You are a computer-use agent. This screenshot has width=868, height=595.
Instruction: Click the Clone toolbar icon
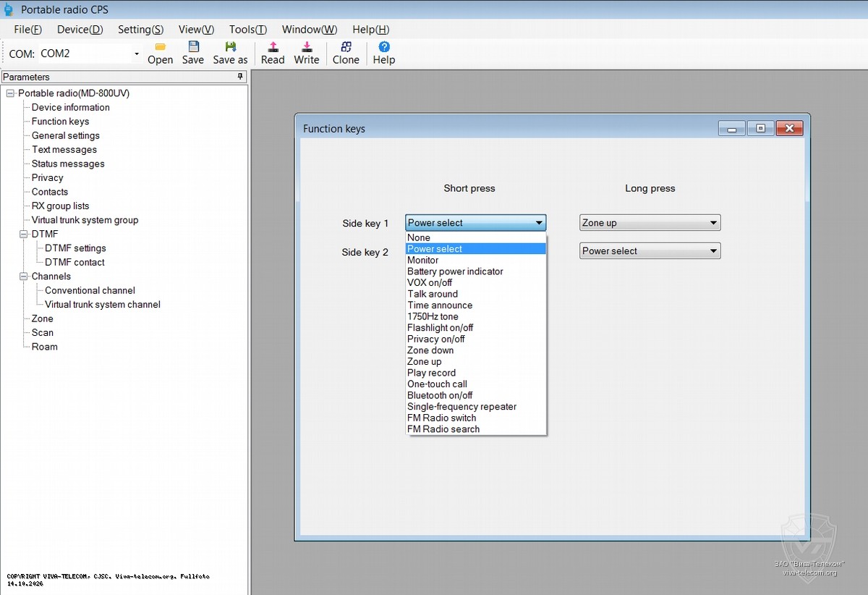point(346,54)
